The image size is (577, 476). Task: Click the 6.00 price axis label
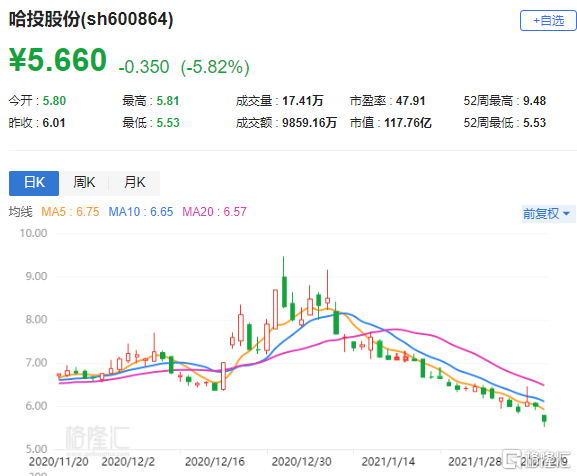point(36,406)
